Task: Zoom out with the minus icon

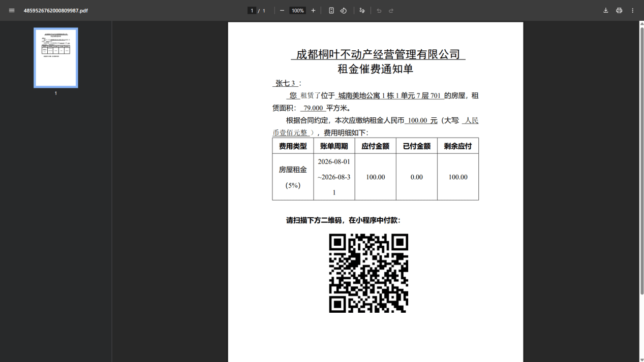Action: point(282,10)
